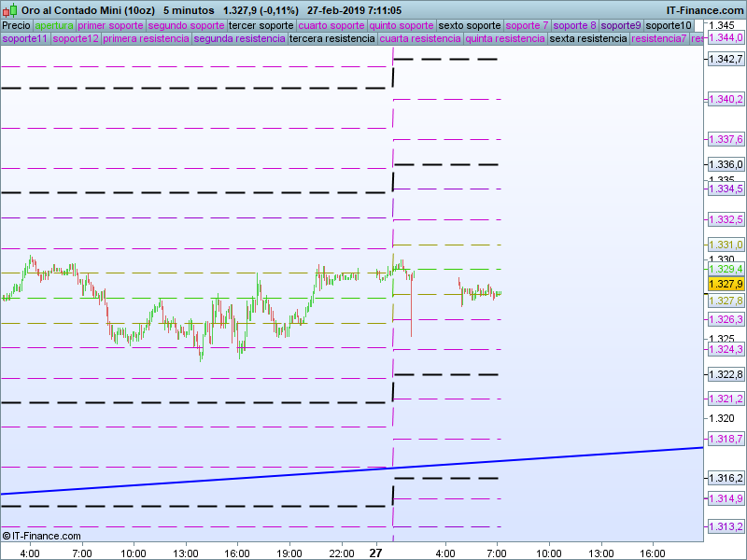Viewport: 747px width, 560px height.
Task: Click the © IT-Finance.com copyright text
Action: coord(42,536)
